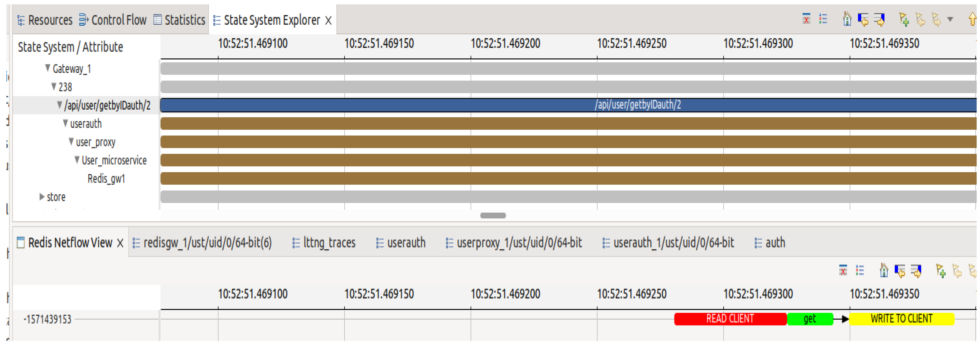Image resolution: width=980 pixels, height=345 pixels.
Task: Switch to the Control Flow tab
Action: 113,20
